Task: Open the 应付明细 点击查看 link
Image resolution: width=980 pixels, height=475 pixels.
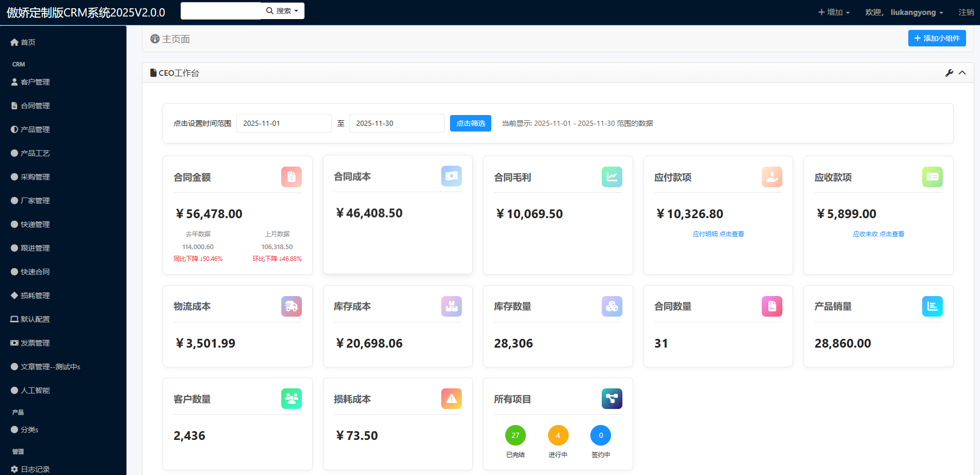Action: coord(718,234)
